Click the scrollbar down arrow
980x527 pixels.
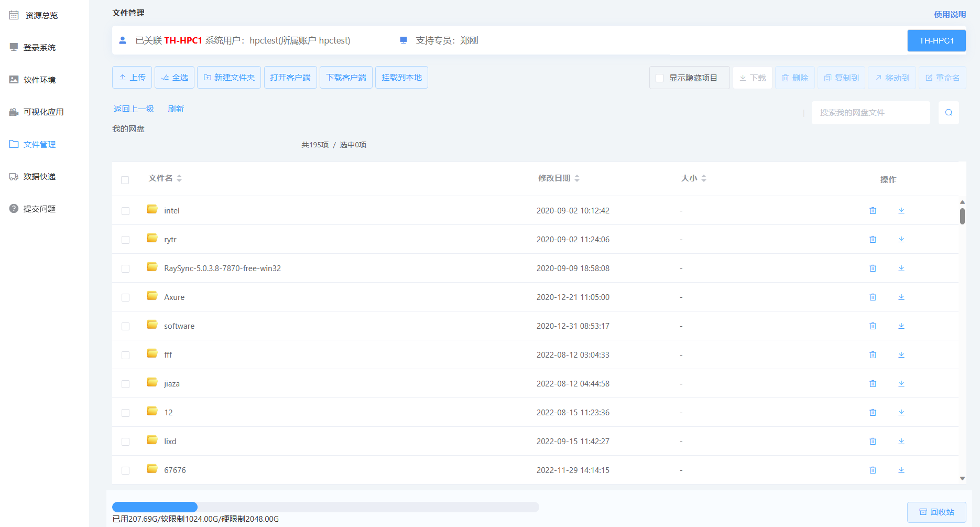pos(962,478)
